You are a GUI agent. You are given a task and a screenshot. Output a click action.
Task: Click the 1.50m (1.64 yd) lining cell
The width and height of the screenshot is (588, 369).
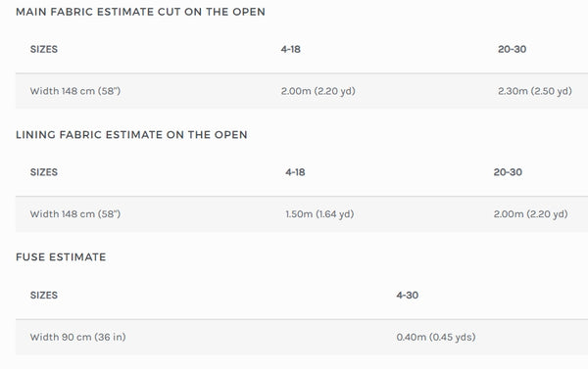pos(319,214)
